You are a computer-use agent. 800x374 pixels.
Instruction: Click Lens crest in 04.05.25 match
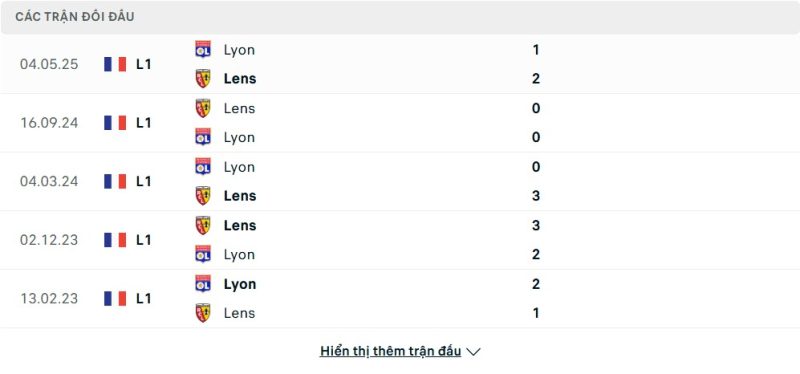tap(203, 79)
